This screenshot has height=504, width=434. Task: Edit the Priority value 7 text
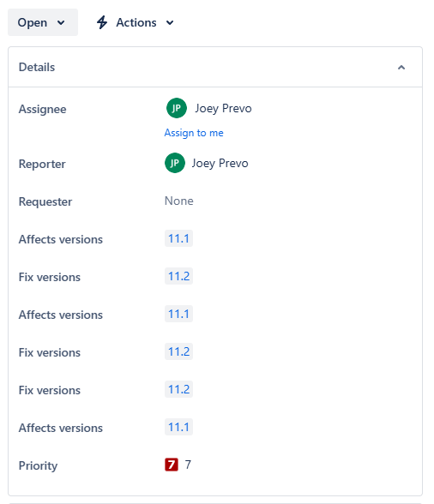coord(188,465)
